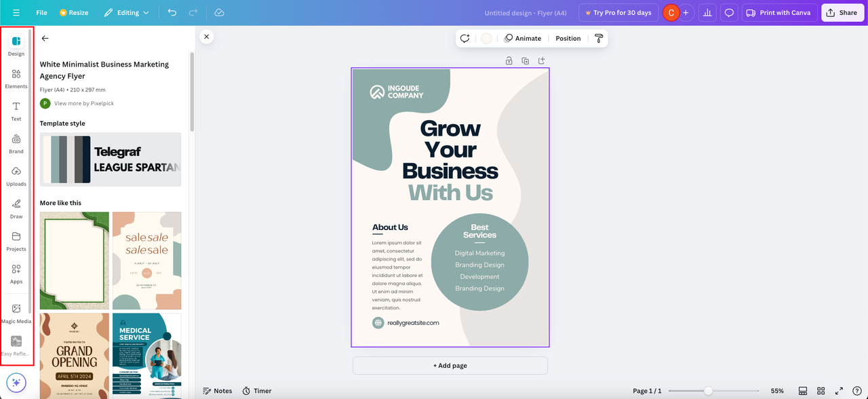Viewport: 868px width, 399px height.
Task: Open the help question mark icon
Action: coord(856,391)
